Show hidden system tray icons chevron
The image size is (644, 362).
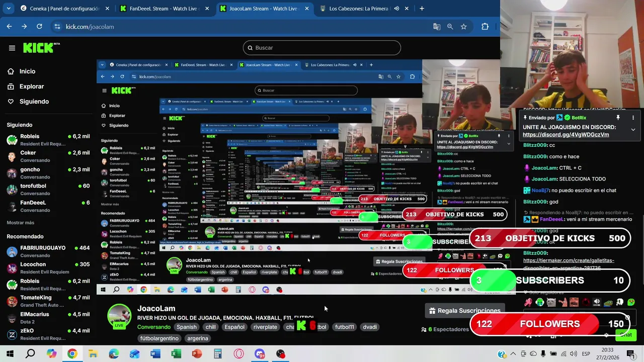pos(513,354)
